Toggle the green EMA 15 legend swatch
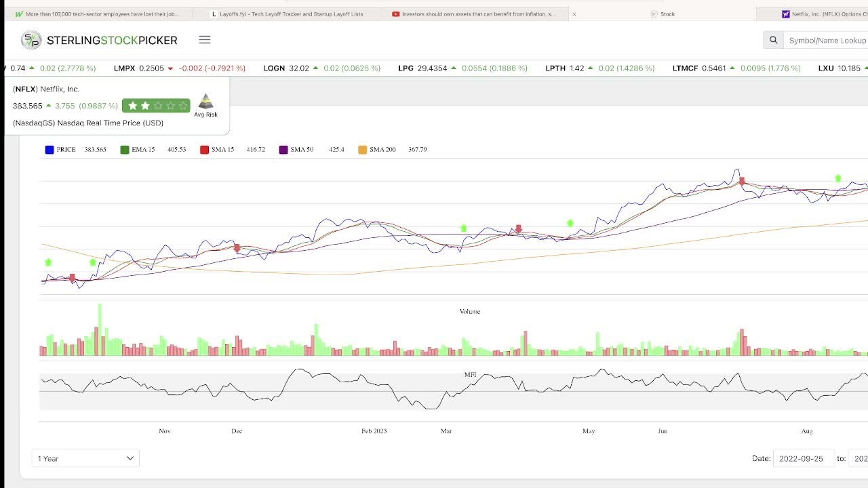This screenshot has width=868, height=488. tap(125, 150)
